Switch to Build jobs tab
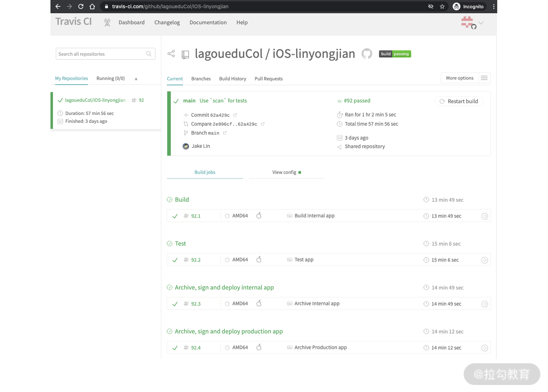 coord(205,172)
